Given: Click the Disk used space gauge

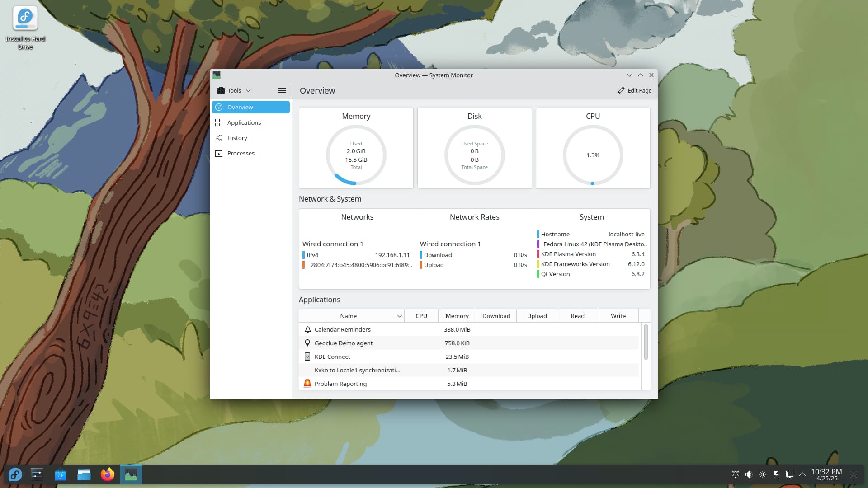Looking at the screenshot, I should click(475, 155).
